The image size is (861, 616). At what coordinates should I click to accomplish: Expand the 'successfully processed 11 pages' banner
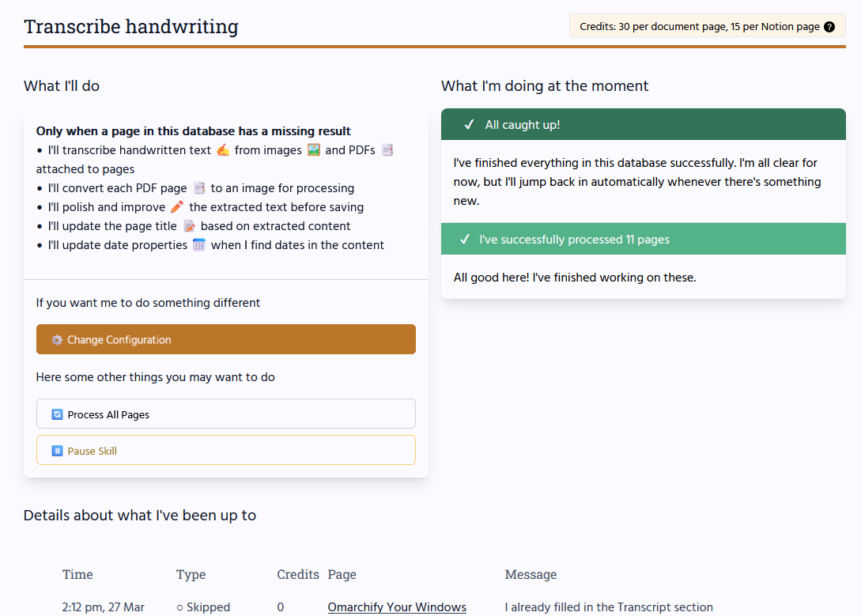643,240
